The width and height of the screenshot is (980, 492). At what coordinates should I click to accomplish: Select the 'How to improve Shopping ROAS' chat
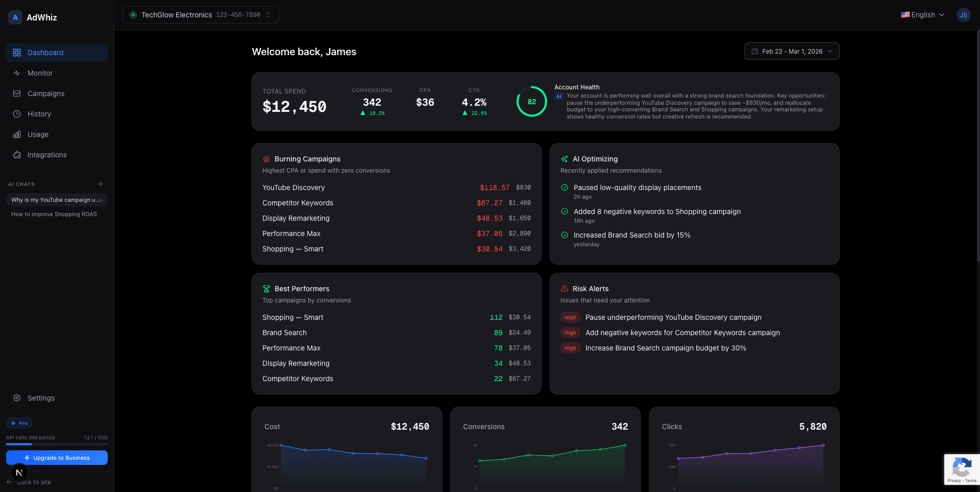click(x=53, y=214)
